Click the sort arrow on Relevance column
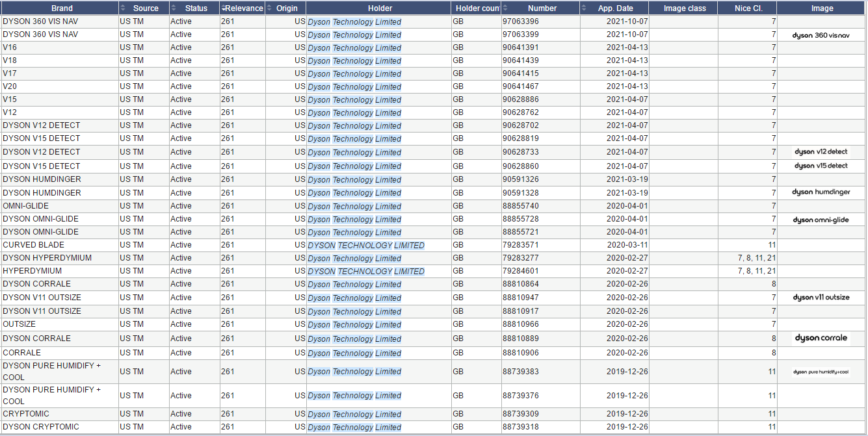This screenshot has height=436, width=868. (224, 8)
